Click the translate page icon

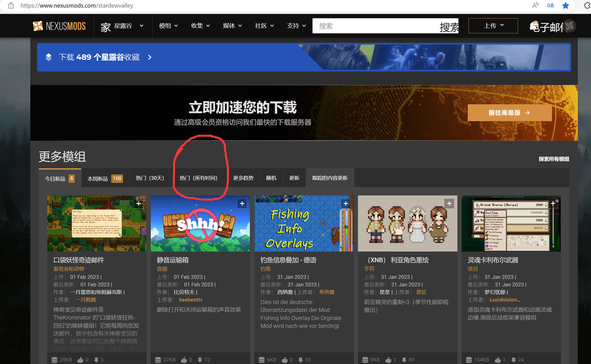[x=550, y=5]
